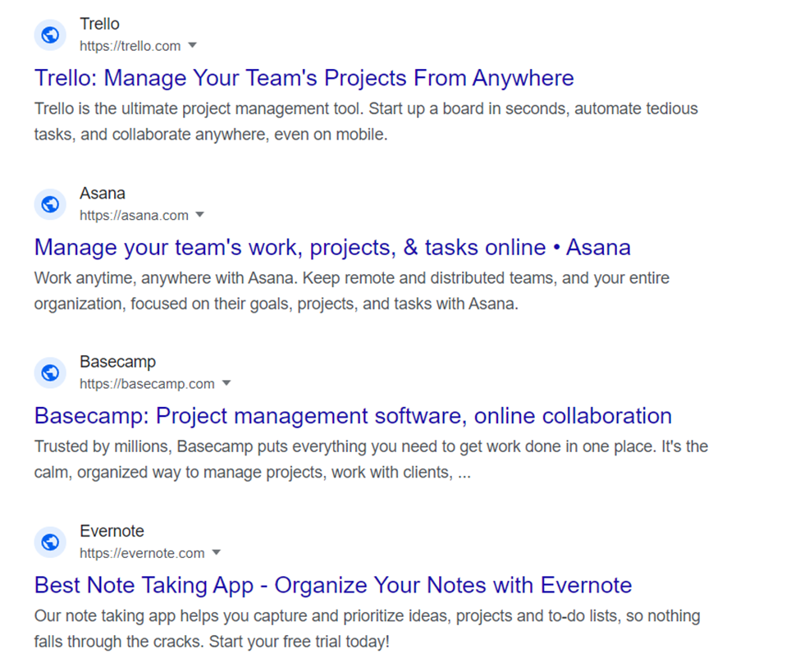Click the Asana site favicon
Screen dimensions: 800x672
[x=49, y=204]
